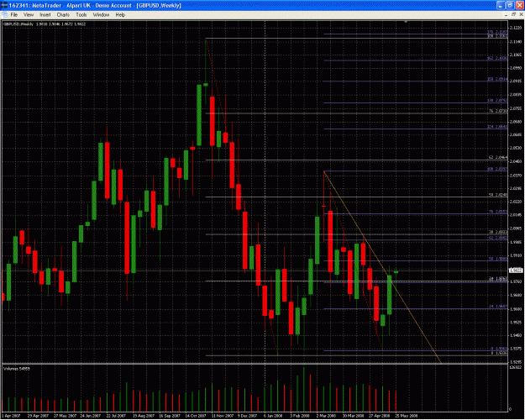The image size is (525, 420).
Task: Open the Insert menu
Action: pyautogui.click(x=45, y=15)
